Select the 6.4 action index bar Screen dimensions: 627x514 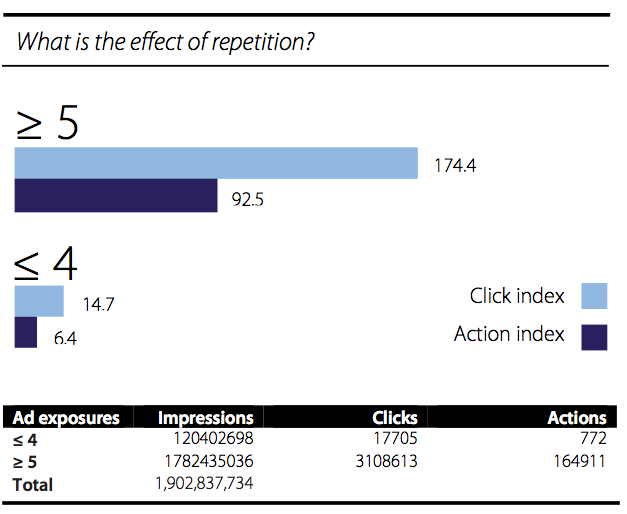click(x=26, y=332)
